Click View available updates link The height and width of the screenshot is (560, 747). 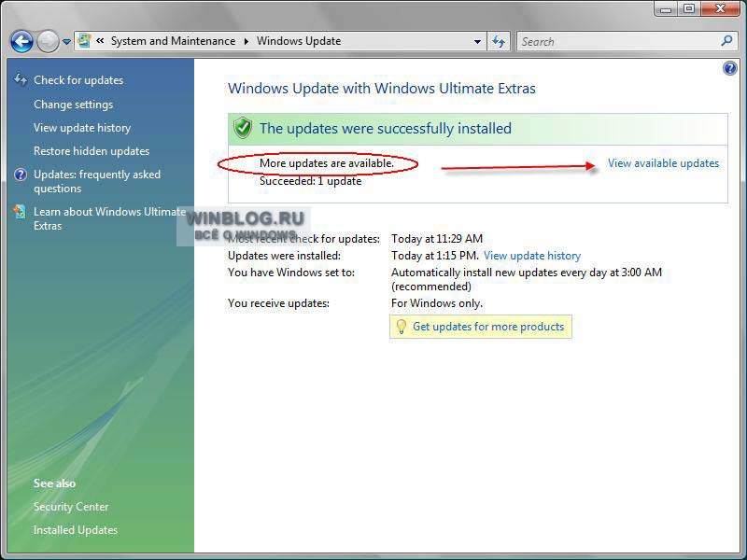coord(663,163)
